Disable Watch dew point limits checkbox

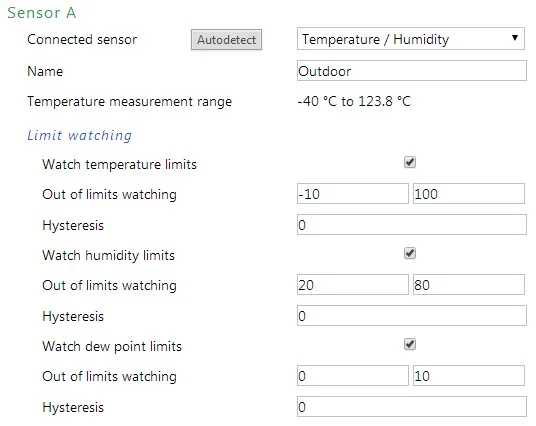(x=410, y=344)
